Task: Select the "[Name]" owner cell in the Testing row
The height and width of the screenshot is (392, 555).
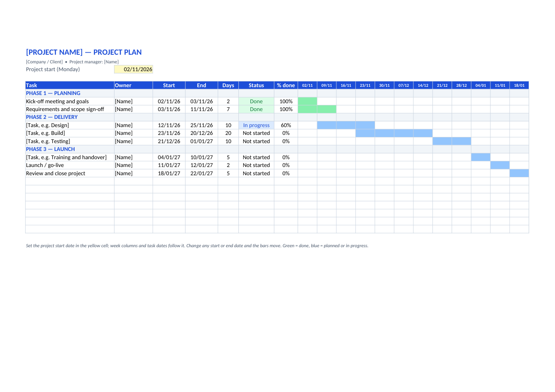Action: coord(133,141)
